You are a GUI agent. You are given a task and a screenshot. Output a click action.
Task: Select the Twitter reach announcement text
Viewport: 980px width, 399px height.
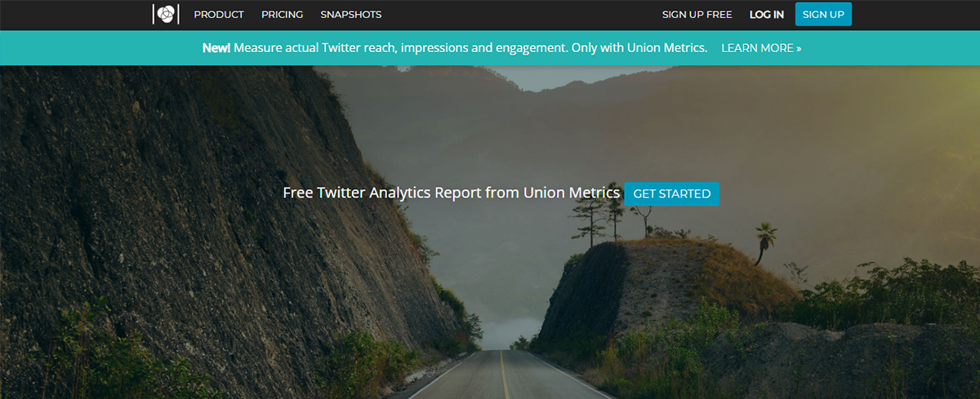click(470, 48)
